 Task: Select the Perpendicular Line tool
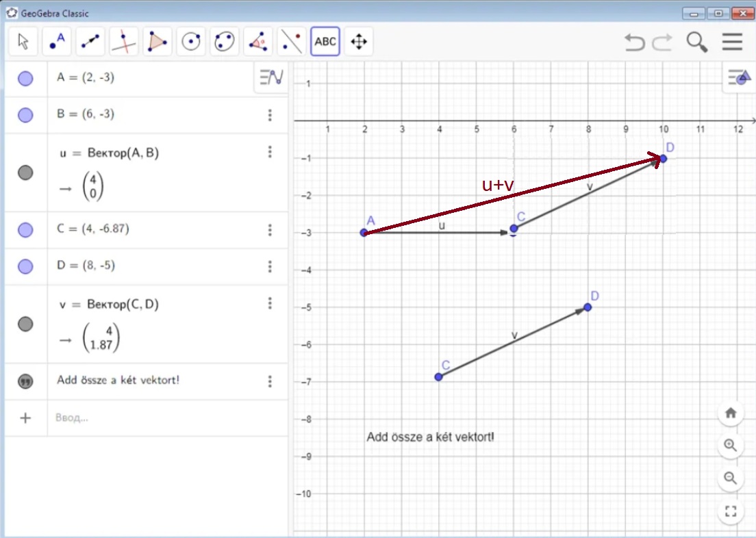124,42
